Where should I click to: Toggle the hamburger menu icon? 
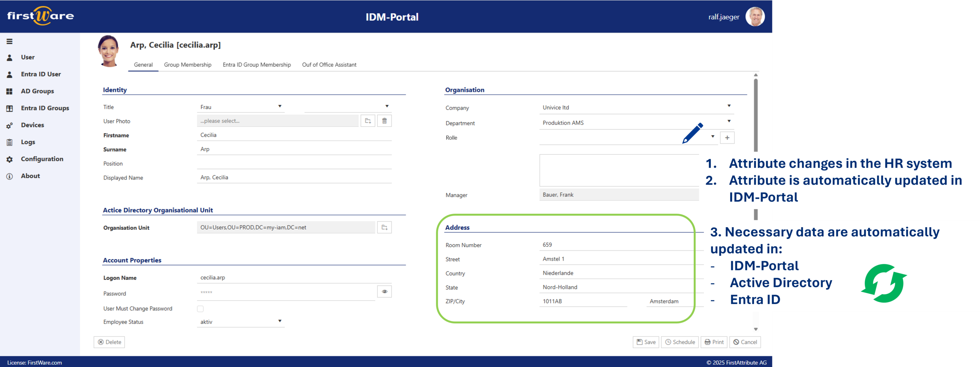[x=9, y=41]
